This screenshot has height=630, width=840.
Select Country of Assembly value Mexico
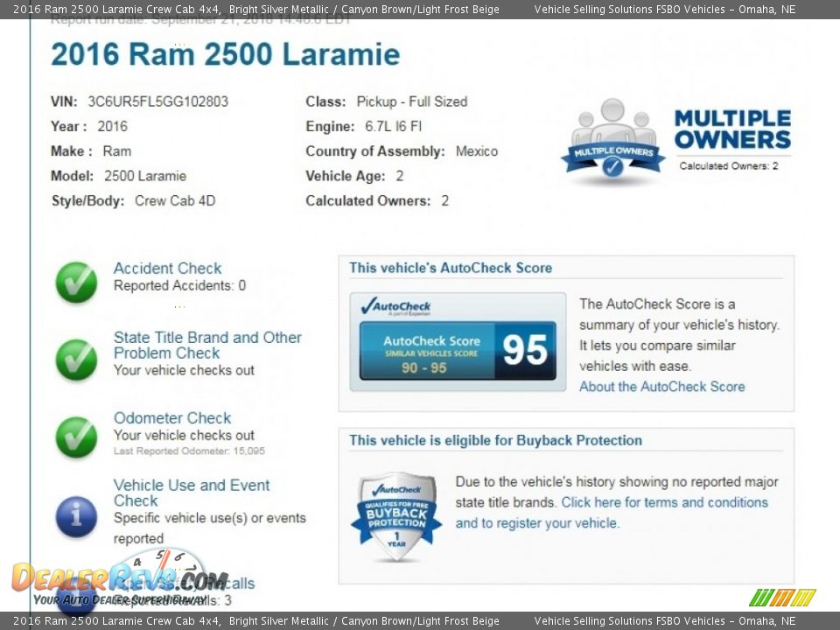pyautogui.click(x=477, y=151)
